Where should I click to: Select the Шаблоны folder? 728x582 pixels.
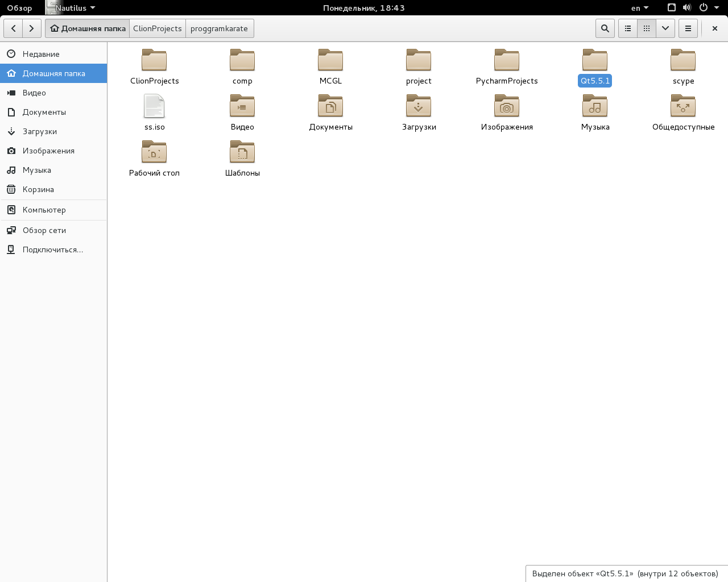coord(242,159)
